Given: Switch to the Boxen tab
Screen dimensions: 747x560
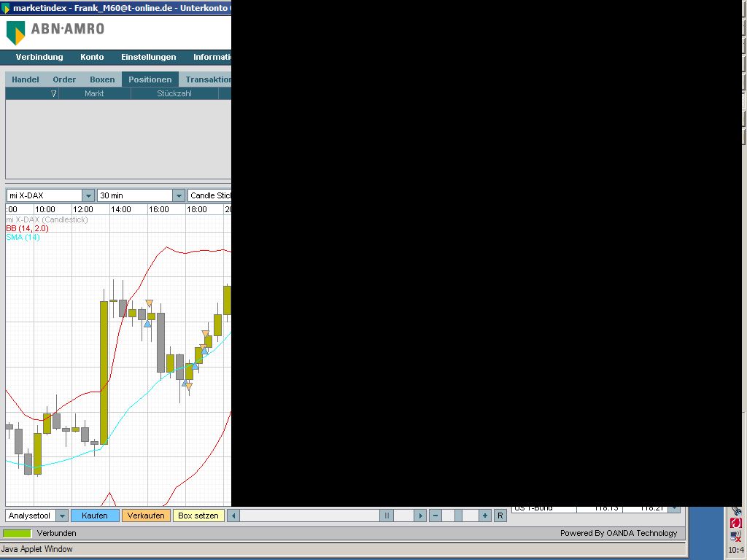Looking at the screenshot, I should coord(102,79).
